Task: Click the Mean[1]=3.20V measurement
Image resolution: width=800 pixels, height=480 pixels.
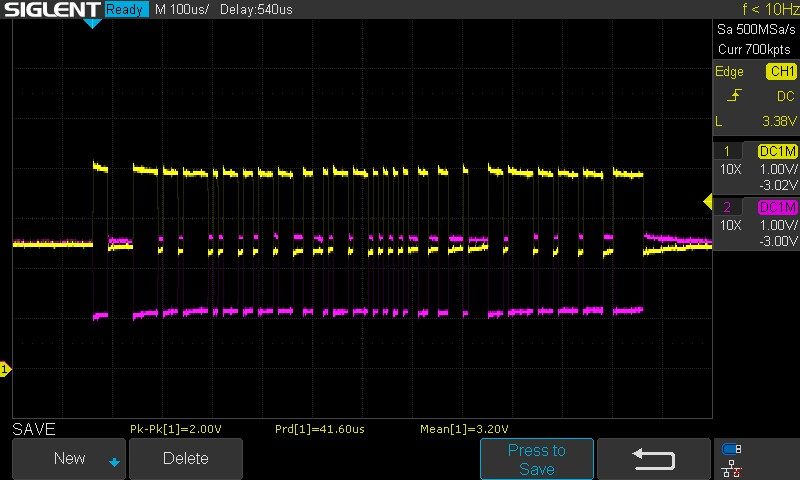Action: 464,429
